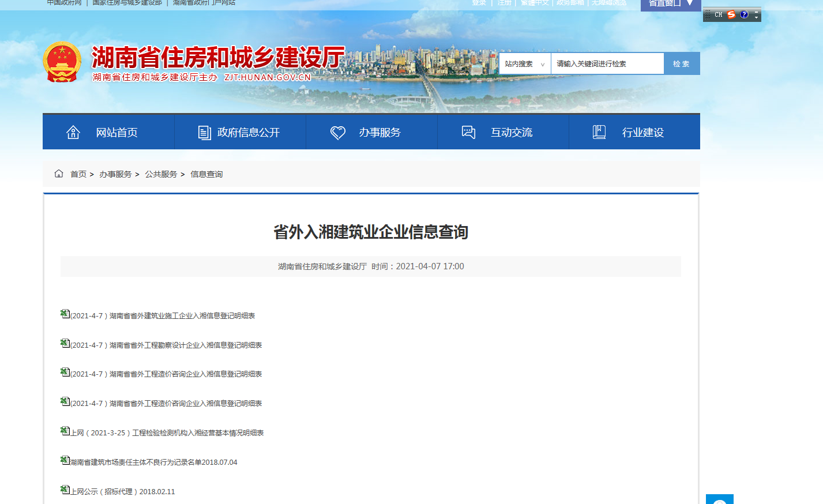Click 公共服务 in the breadcrumb

(161, 174)
